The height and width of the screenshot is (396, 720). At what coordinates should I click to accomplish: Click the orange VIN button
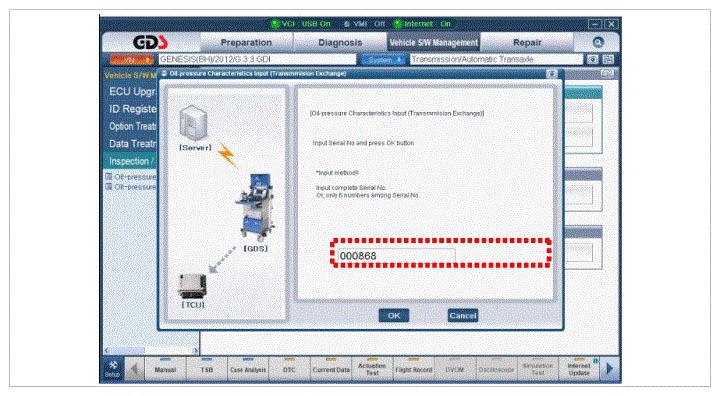pyautogui.click(x=131, y=60)
